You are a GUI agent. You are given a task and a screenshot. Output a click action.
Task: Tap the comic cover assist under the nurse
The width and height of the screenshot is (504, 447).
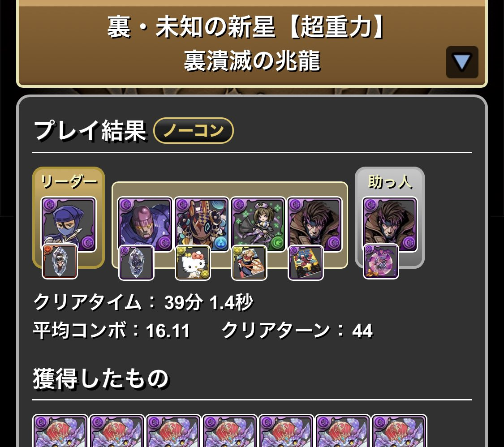[x=250, y=262]
